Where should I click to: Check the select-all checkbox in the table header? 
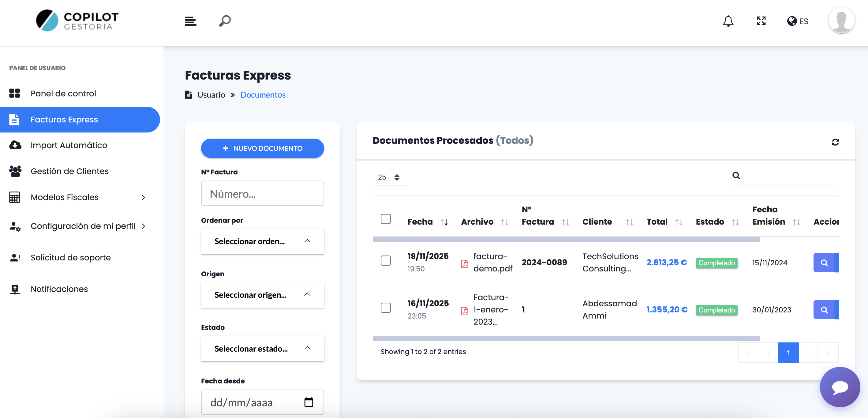click(385, 219)
